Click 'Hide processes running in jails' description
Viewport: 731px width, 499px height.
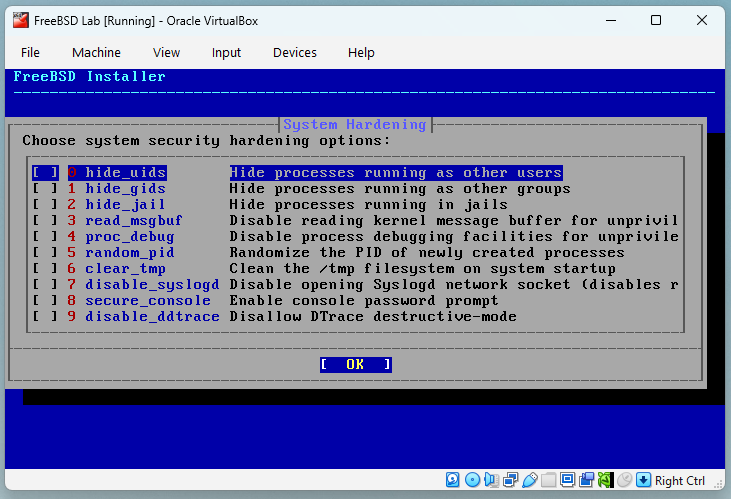pos(368,204)
